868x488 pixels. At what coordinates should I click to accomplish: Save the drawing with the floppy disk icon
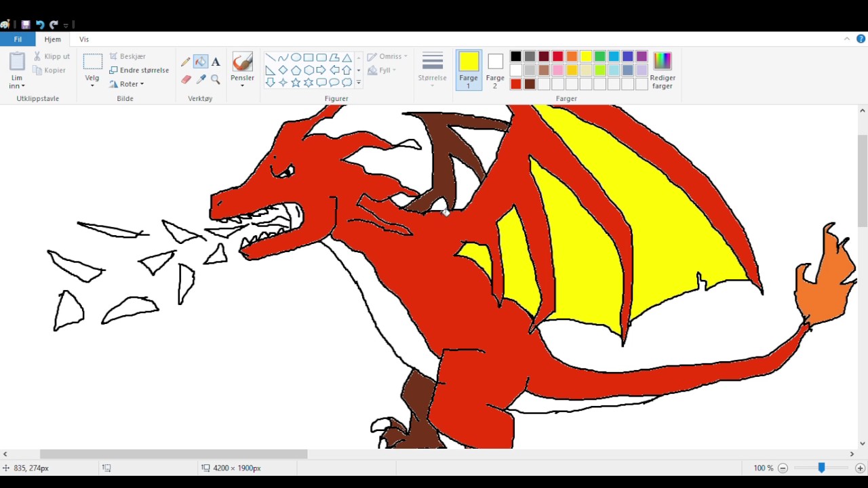pos(26,25)
